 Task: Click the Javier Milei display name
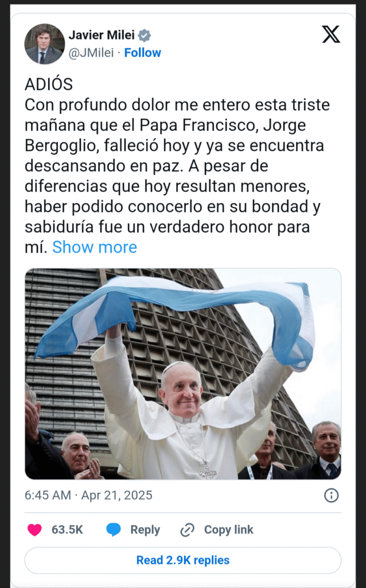point(102,35)
